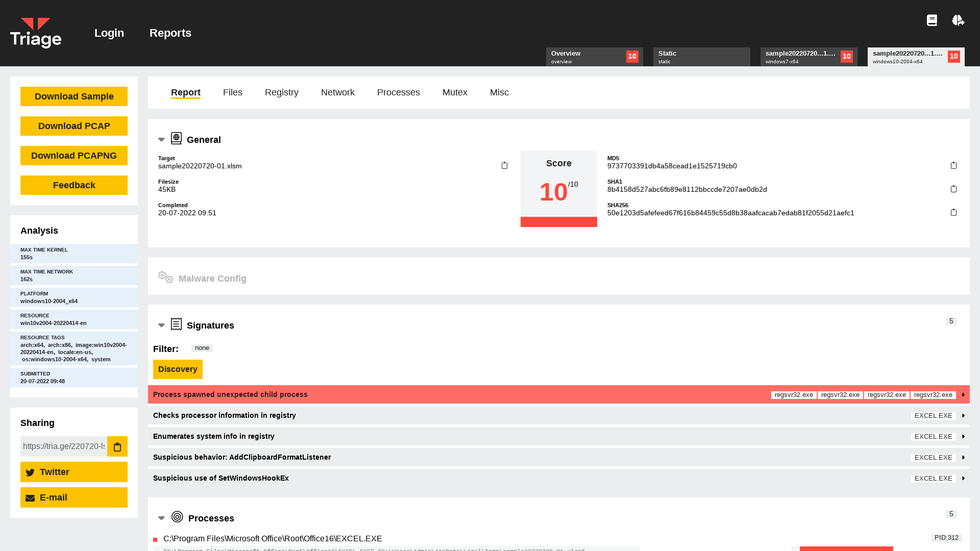980x551 pixels.
Task: Collapse the Signatures section
Action: [x=161, y=325]
